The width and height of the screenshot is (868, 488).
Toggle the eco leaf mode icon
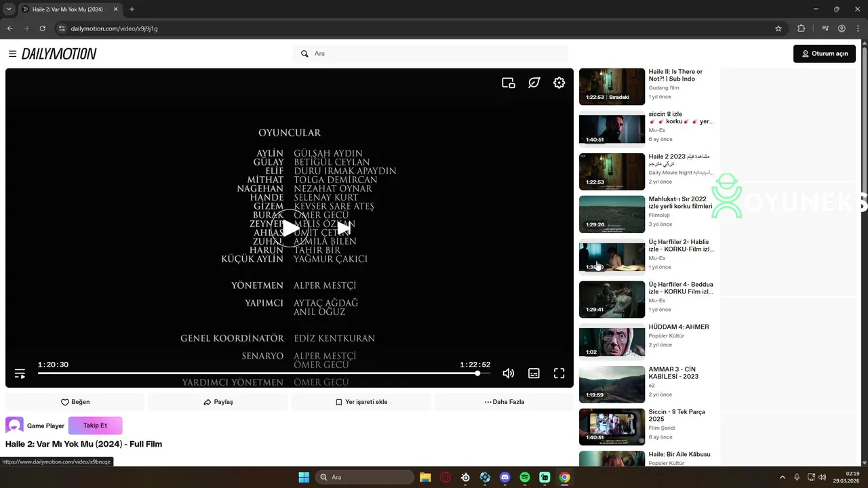point(534,83)
